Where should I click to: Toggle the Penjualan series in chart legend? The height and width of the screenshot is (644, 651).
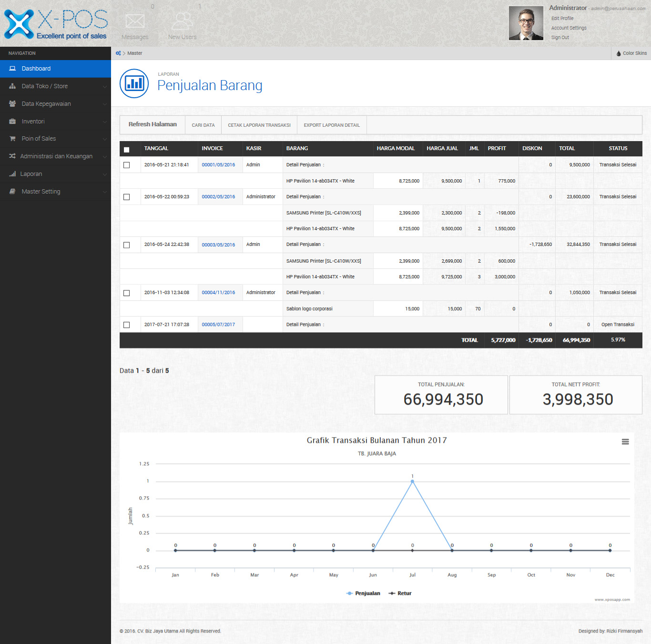point(363,593)
